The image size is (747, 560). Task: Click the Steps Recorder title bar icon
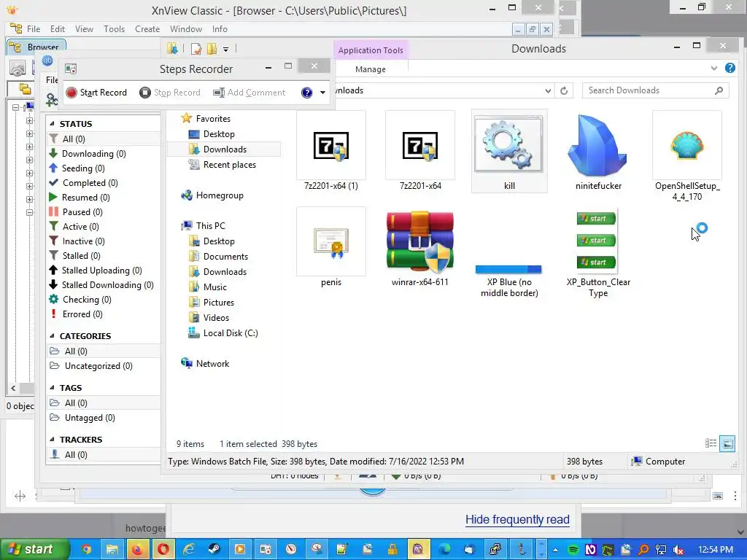point(71,69)
